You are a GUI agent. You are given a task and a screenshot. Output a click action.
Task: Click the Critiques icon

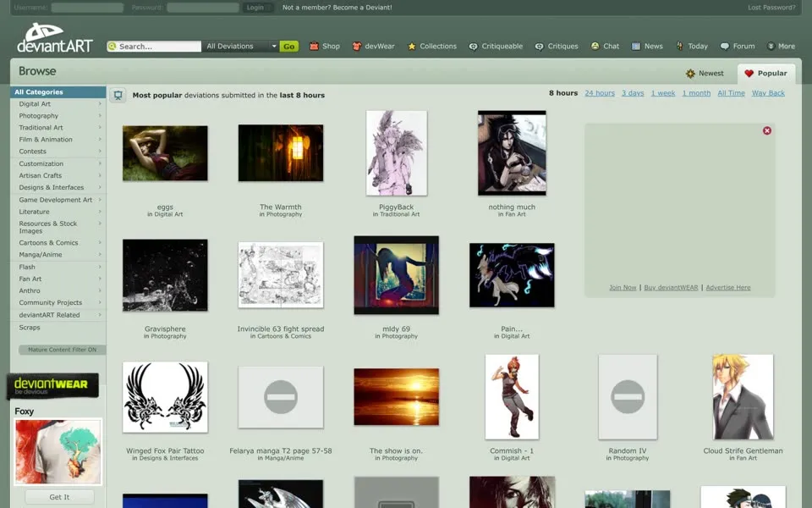(540, 46)
